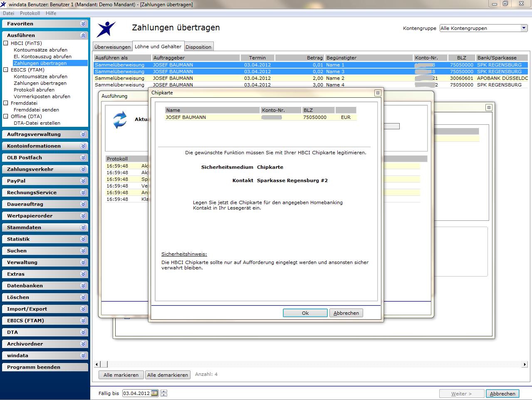This screenshot has width=532, height=400.
Task: Select Kontoumsätze abrufen under HBCI (FinTS)
Action: pyautogui.click(x=40, y=50)
